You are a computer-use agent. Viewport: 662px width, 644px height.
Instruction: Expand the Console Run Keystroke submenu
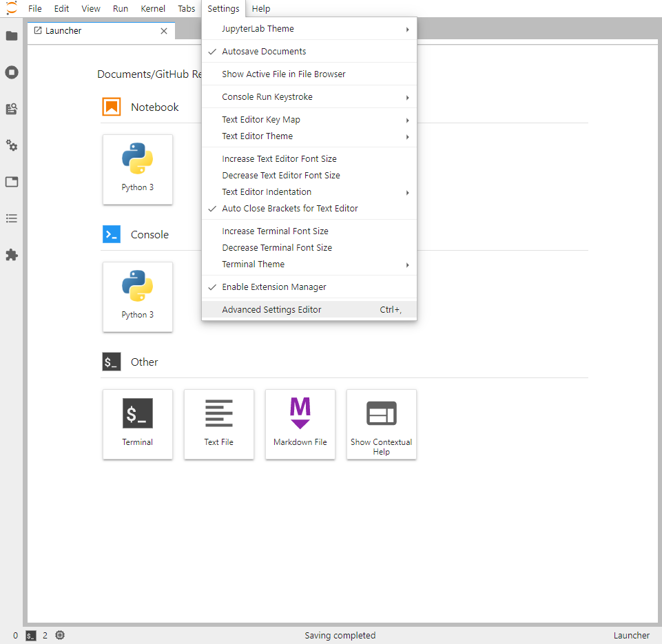pyautogui.click(x=309, y=97)
